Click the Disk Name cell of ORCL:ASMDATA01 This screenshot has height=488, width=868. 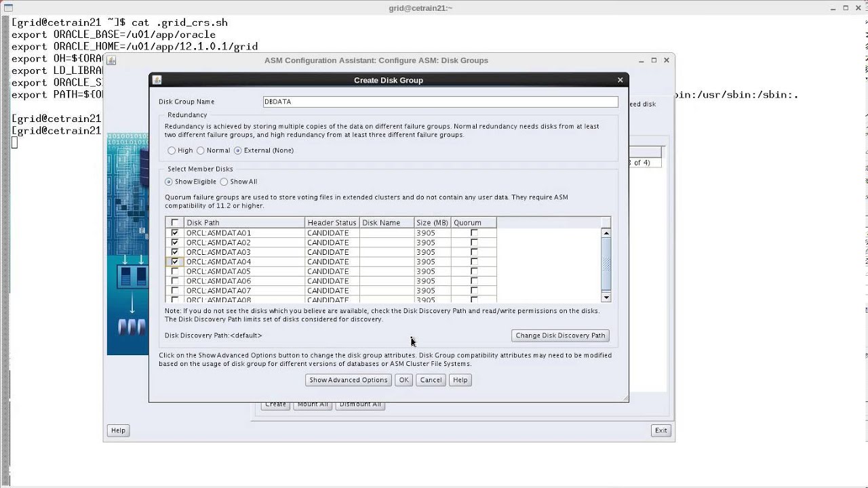(x=387, y=232)
